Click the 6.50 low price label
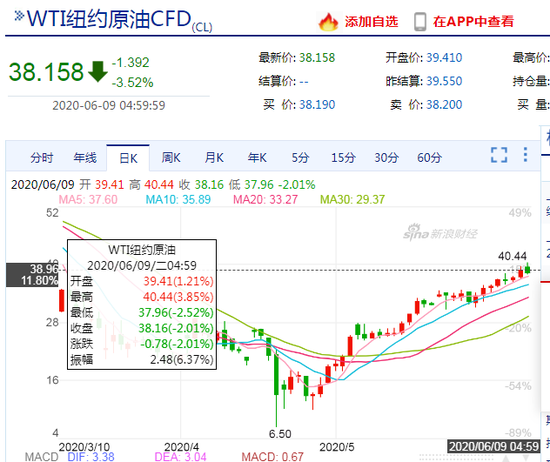Viewport: 550px width, 462px height. click(280, 434)
